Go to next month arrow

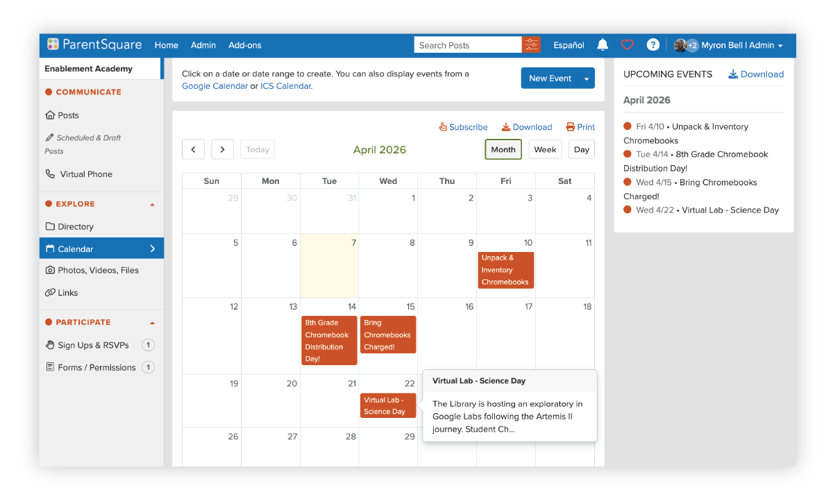[222, 149]
